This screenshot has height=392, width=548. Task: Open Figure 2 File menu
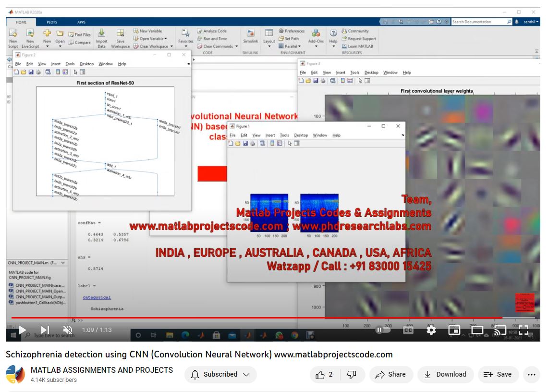(18, 64)
